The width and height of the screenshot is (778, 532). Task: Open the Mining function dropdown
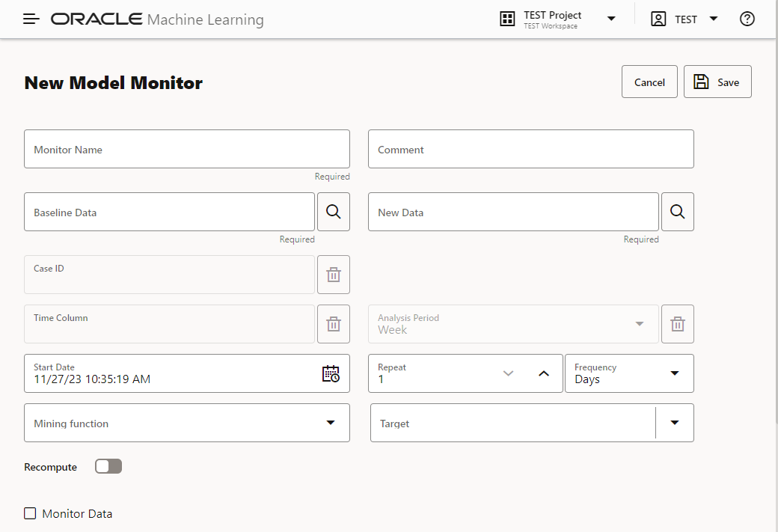click(331, 424)
